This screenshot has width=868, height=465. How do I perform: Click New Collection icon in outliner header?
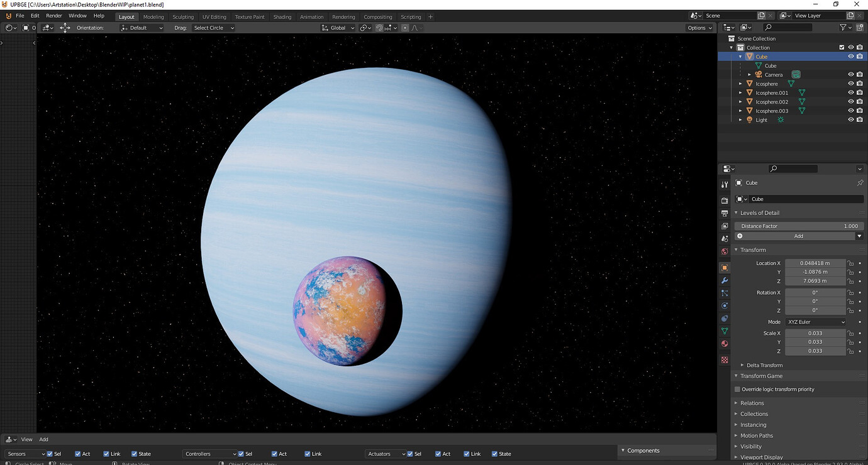tap(859, 28)
